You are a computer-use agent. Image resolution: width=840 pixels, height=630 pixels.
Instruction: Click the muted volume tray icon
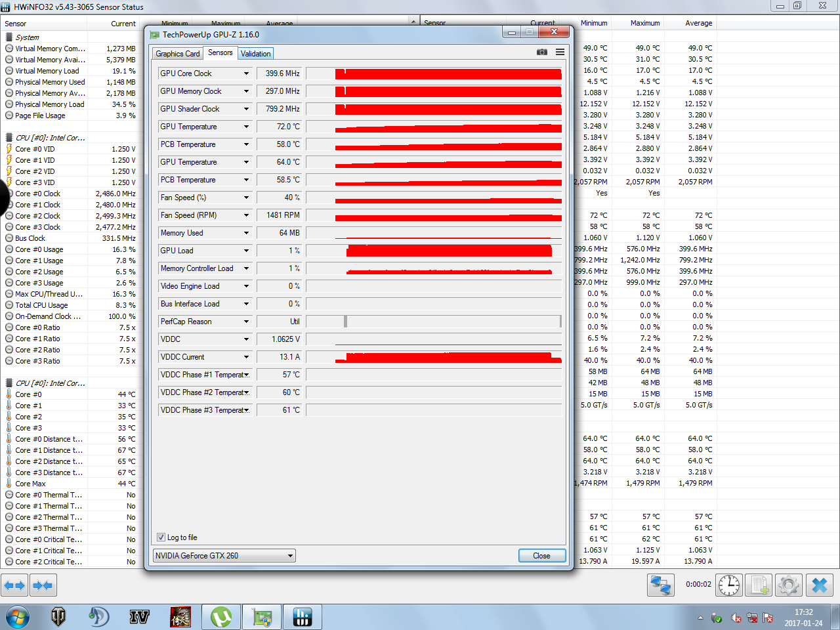pos(736,618)
